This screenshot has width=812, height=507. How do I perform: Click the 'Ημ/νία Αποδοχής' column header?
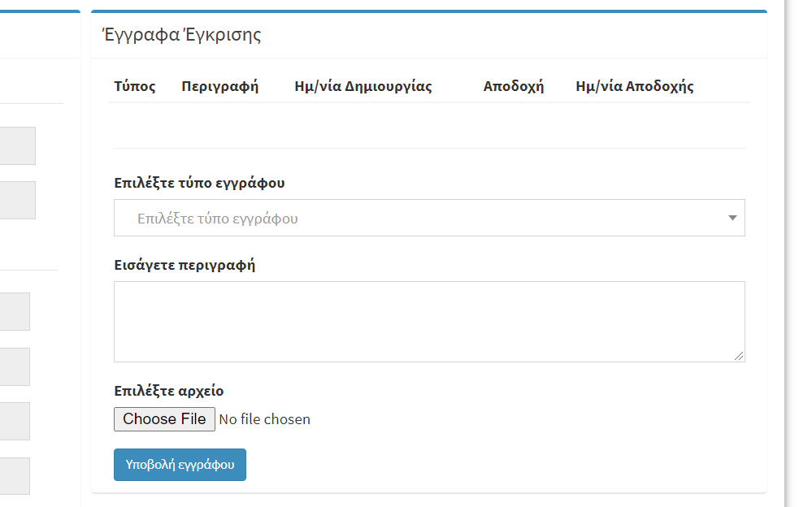pyautogui.click(x=634, y=86)
